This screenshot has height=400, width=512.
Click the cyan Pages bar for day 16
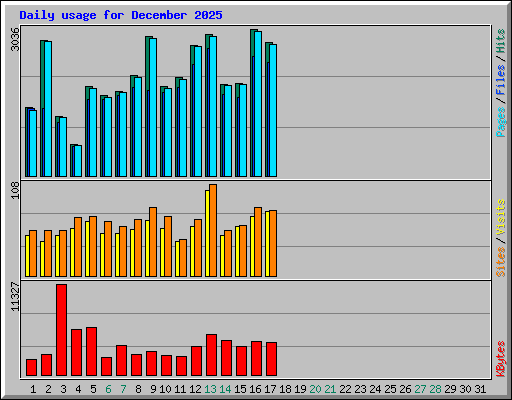[258, 104]
